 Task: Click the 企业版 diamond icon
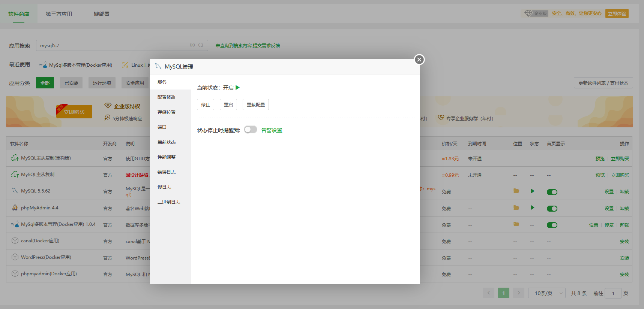pos(528,13)
